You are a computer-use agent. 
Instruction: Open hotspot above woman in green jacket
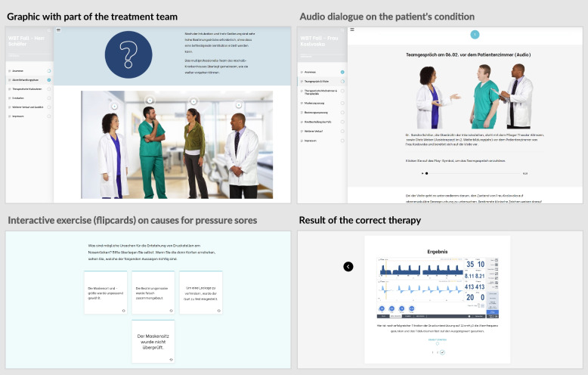pos(194,100)
